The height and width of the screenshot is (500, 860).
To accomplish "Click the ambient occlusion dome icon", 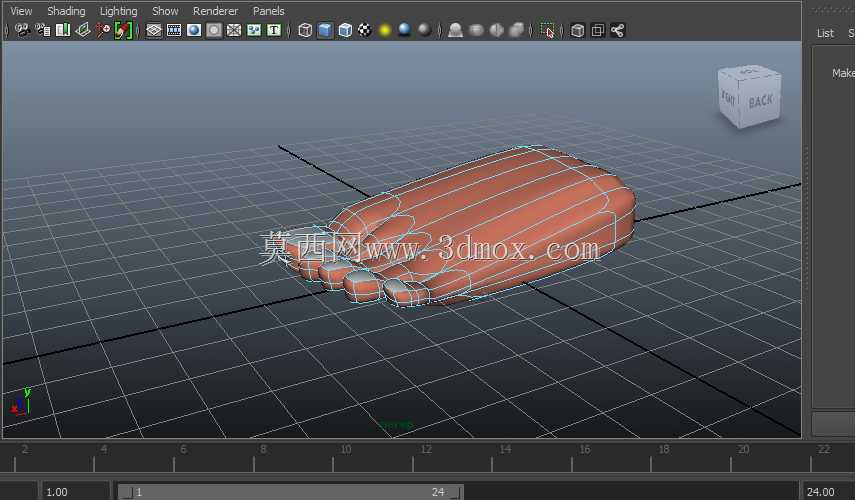I will coord(455,30).
